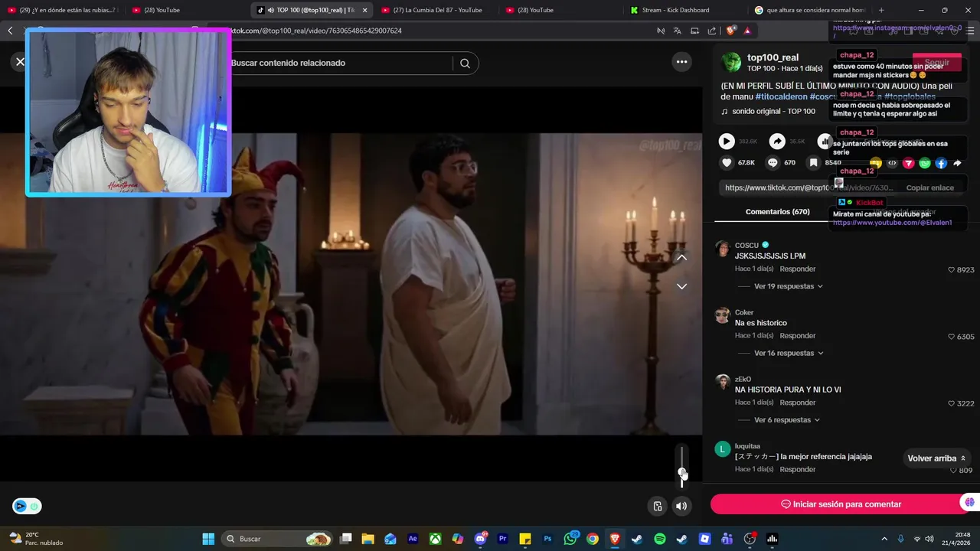The height and width of the screenshot is (551, 980).
Task: Click the magnifier search icon
Action: (x=465, y=64)
